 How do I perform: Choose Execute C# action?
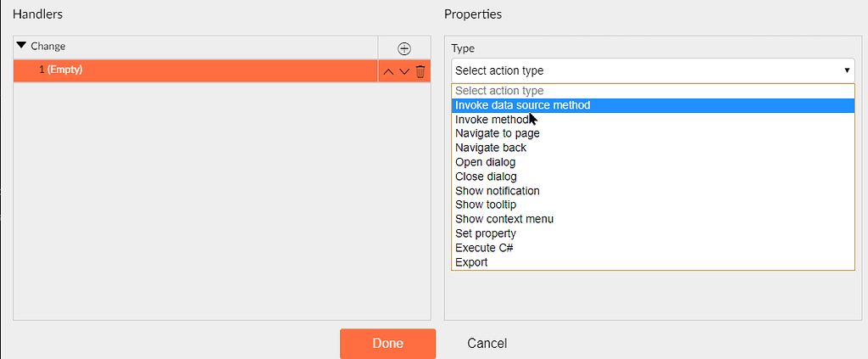click(654, 248)
